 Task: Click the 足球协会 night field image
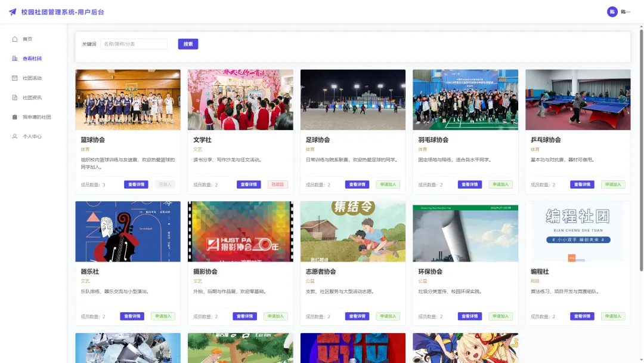coord(353,100)
